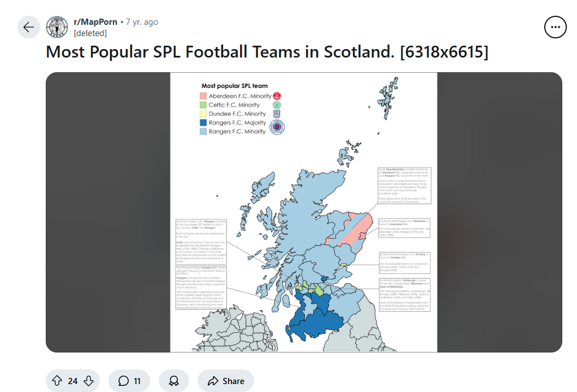Image resolution: width=577 pixels, height=392 pixels.
Task: Downvote the post
Action: 89,381
